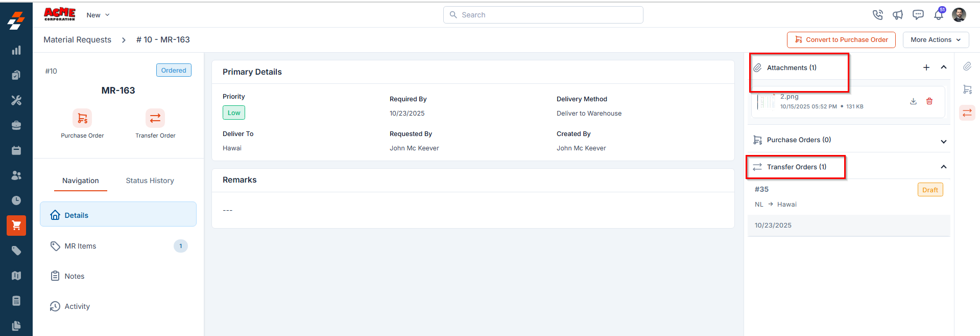Screen dimensions: 980x336
Task: Open MR Items in navigation list
Action: point(118,246)
